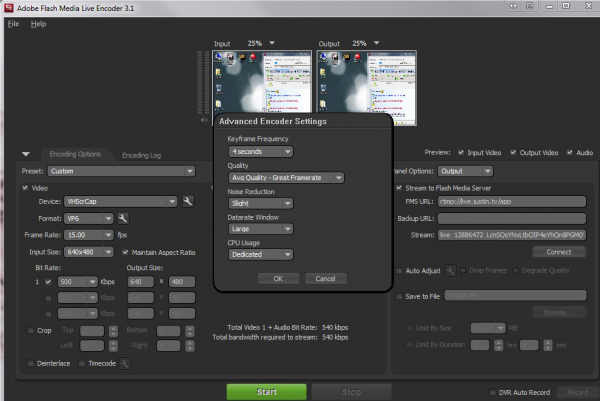The height and width of the screenshot is (401, 600).
Task: Click the Timecode settings wrench icon
Action: click(x=124, y=364)
